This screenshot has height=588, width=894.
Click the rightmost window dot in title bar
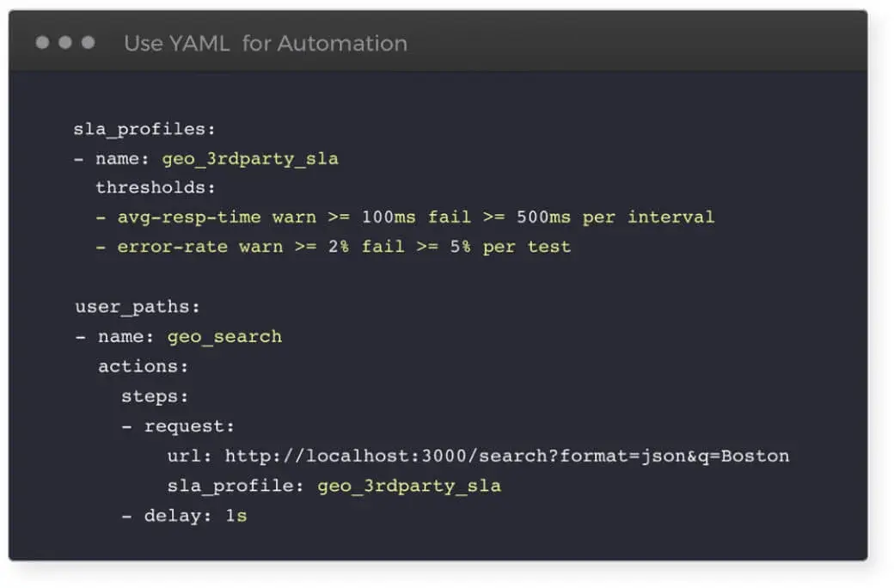point(89,43)
